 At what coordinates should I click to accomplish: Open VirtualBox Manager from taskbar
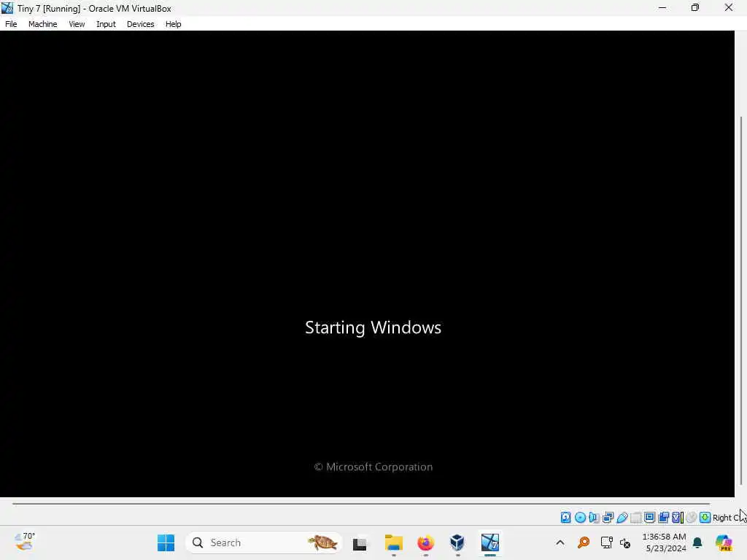click(x=457, y=542)
